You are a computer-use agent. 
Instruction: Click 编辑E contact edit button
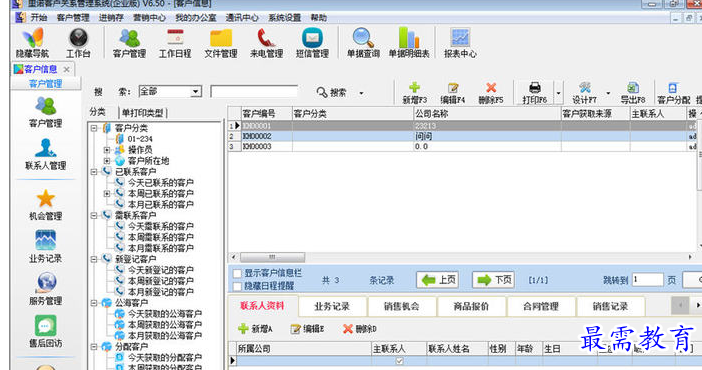(307, 329)
